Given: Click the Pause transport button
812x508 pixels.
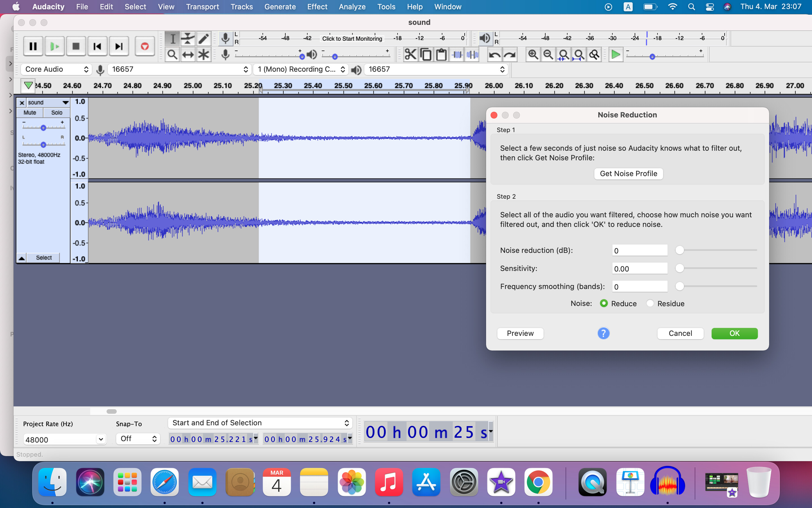Looking at the screenshot, I should [33, 46].
